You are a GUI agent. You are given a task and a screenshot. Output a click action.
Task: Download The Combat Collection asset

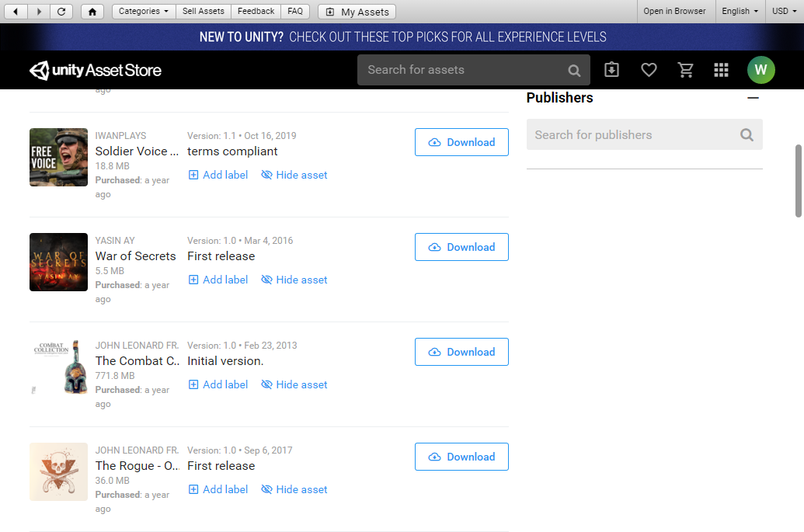coord(461,352)
